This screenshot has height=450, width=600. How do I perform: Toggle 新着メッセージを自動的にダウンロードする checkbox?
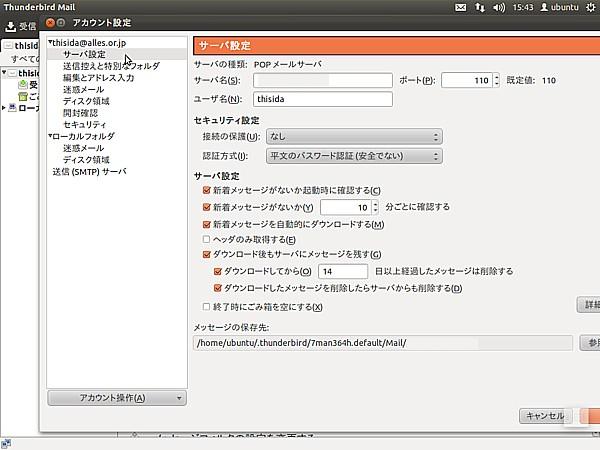[207, 225]
